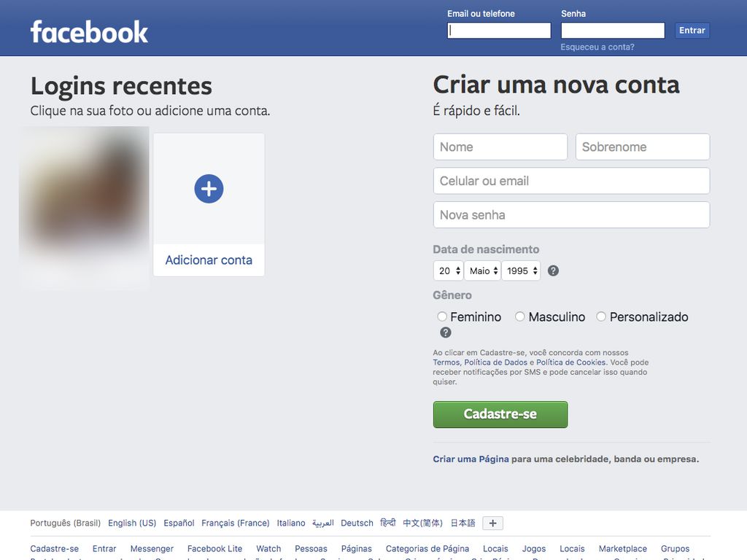
Task: Open the birth month dropdown showing Maio
Action: coord(483,271)
